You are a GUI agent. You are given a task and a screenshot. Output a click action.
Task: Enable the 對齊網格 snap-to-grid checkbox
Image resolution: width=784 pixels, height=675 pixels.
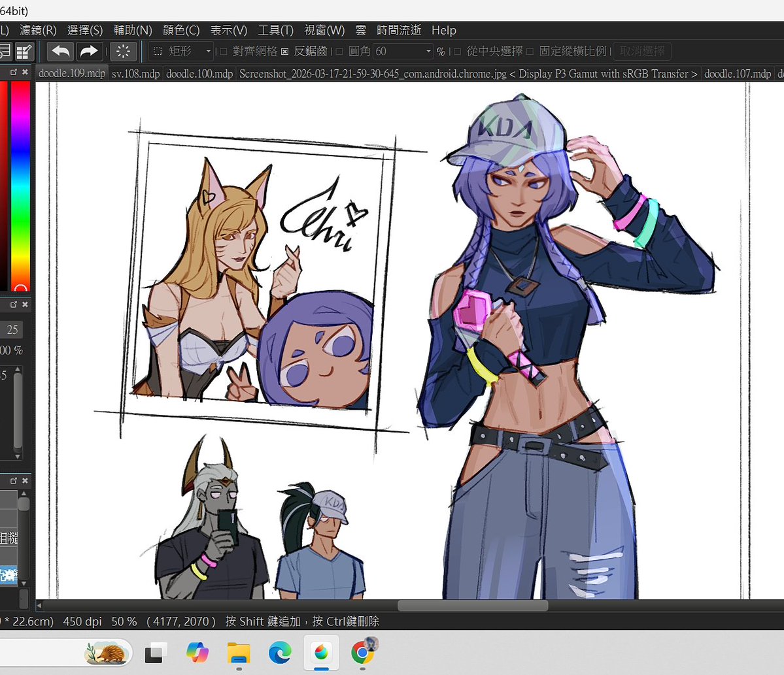(x=224, y=51)
